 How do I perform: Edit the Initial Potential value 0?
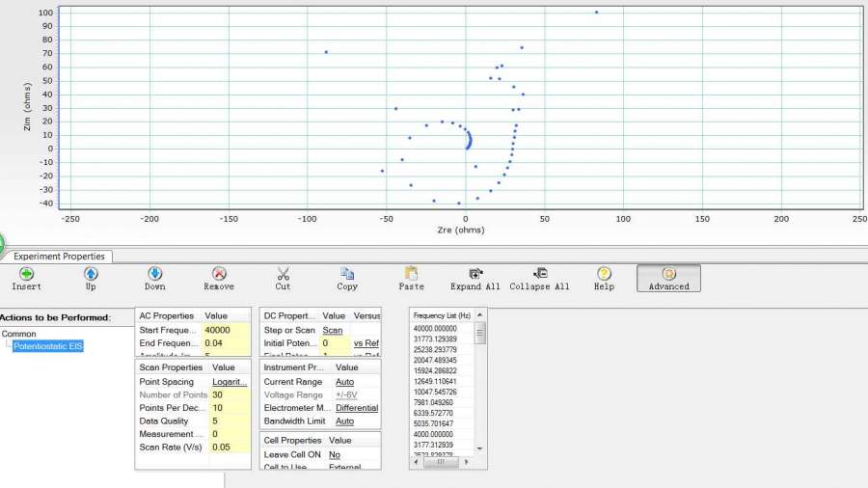click(x=335, y=343)
